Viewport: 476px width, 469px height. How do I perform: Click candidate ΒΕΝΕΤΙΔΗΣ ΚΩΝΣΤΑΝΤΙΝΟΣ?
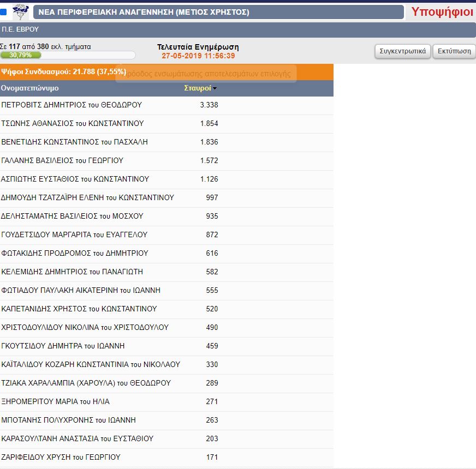(x=74, y=142)
